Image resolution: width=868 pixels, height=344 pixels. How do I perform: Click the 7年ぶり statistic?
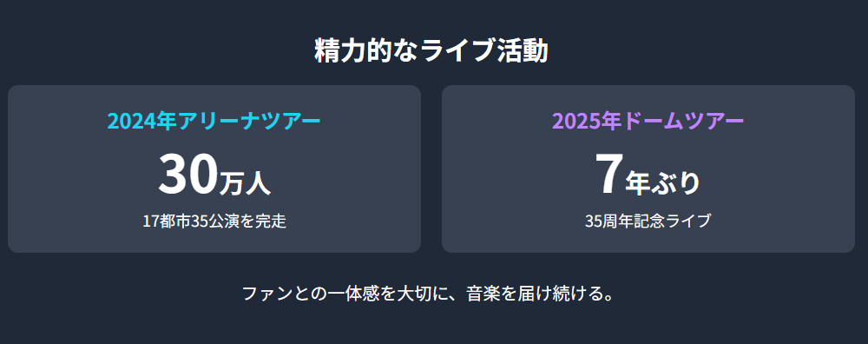(x=648, y=175)
